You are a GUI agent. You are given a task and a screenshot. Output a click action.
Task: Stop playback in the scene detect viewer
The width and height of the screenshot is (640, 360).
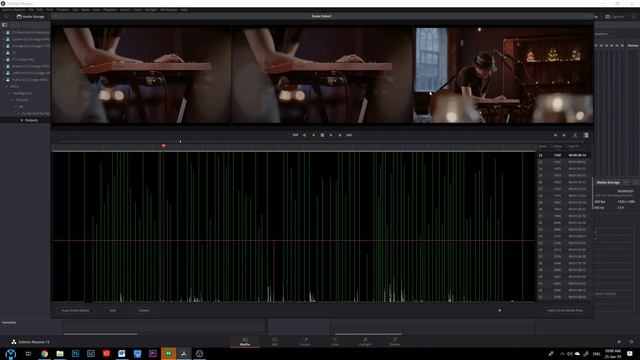[322, 135]
